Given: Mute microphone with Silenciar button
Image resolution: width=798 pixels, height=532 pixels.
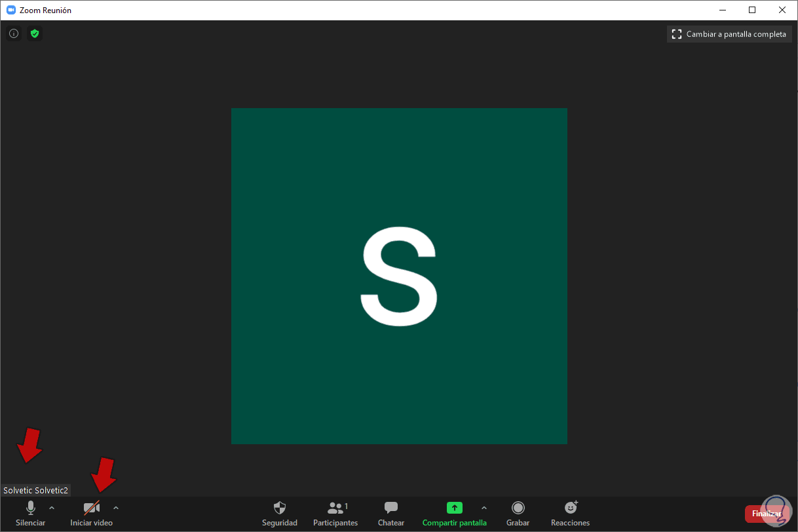Looking at the screenshot, I should [x=30, y=514].
